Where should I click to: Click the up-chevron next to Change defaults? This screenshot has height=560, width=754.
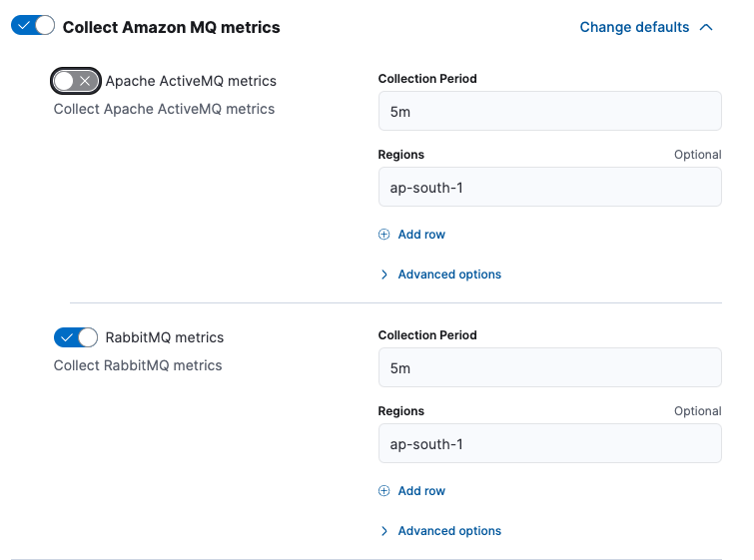(x=707, y=28)
